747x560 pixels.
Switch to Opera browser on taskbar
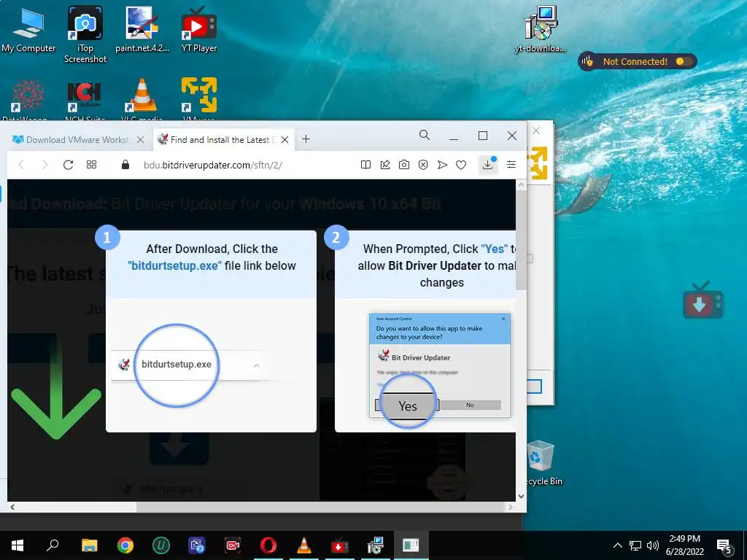point(268,545)
